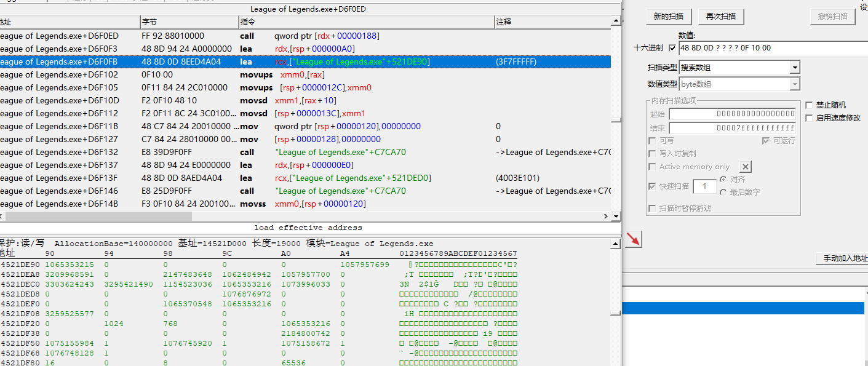Toggle the Active memory only checkbox
Screen dimensions: 868x366
[x=653, y=167]
